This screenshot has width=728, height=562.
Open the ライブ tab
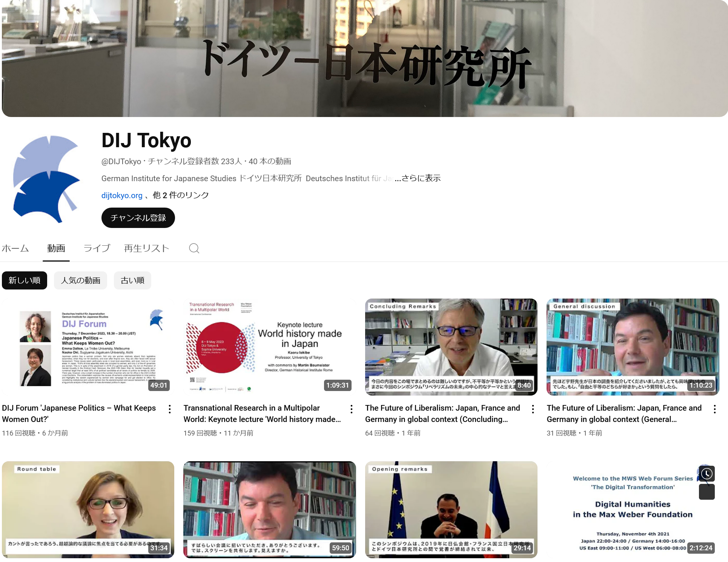coord(97,248)
